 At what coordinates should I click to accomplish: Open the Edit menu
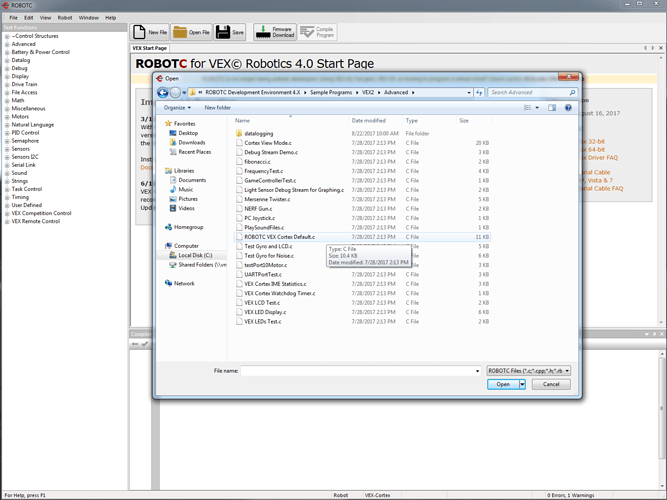point(29,18)
